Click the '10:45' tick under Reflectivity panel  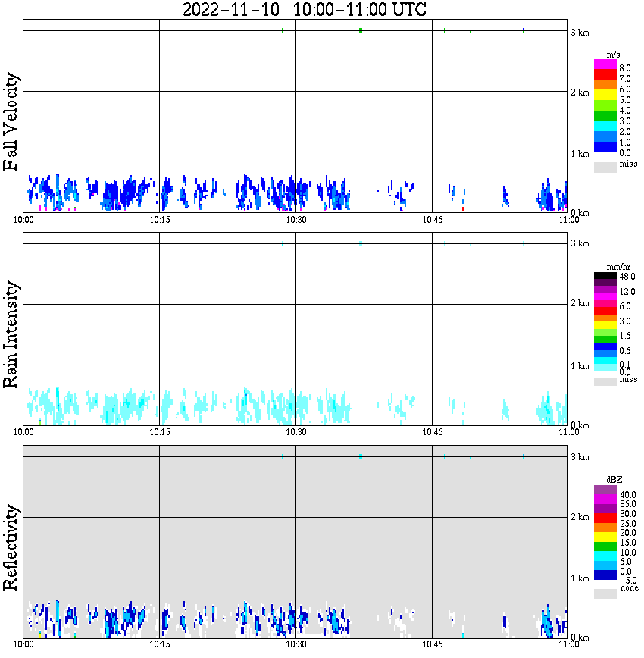(433, 644)
